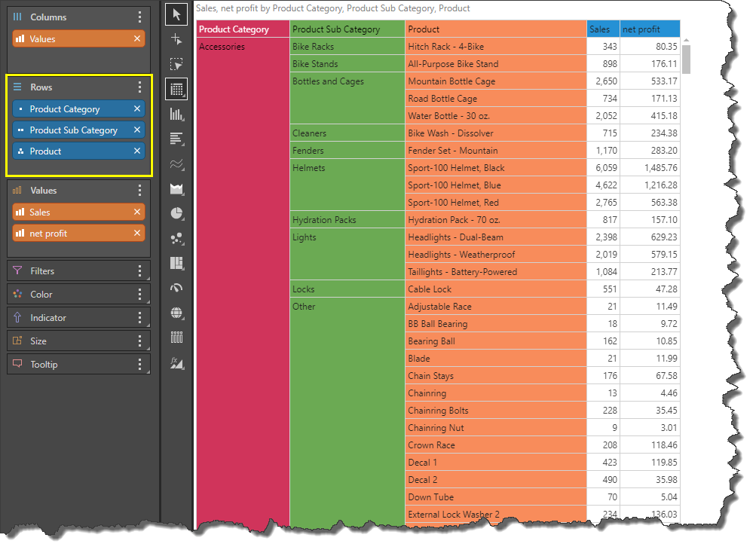Switch to column chart visualization
The height and width of the screenshot is (550, 756).
click(176, 114)
